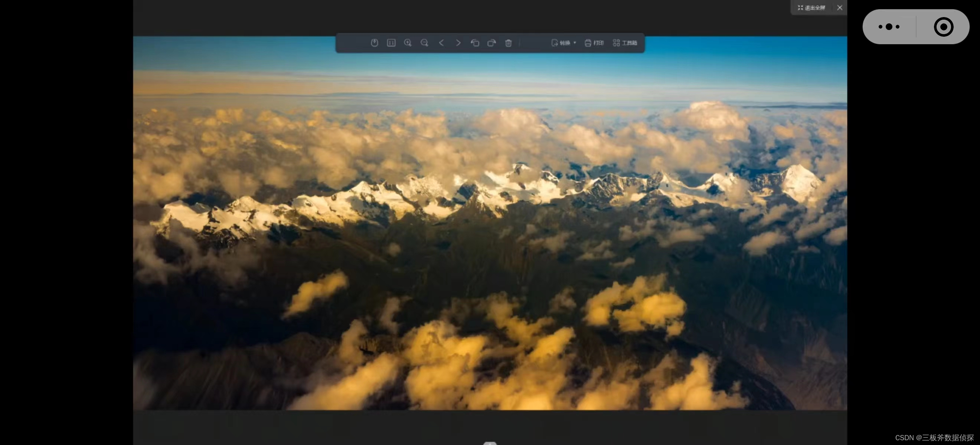This screenshot has width=980, height=445.
Task: Tap the circular target capsule button
Action: 944,27
